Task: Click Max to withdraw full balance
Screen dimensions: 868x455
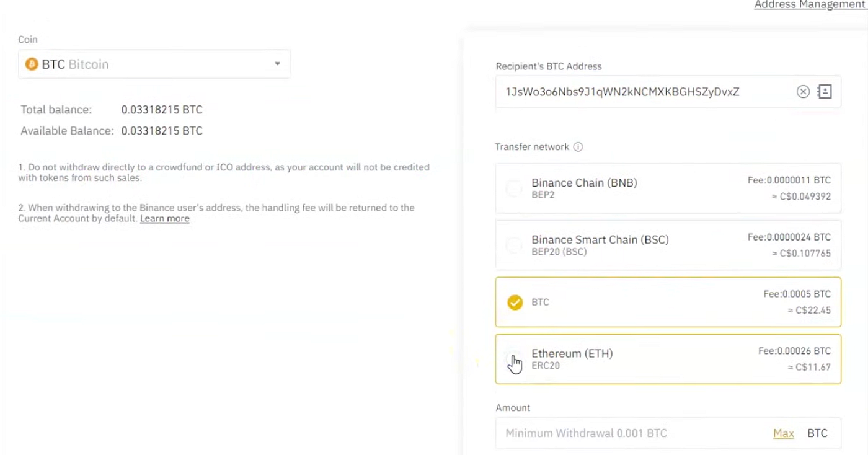Action: click(783, 433)
